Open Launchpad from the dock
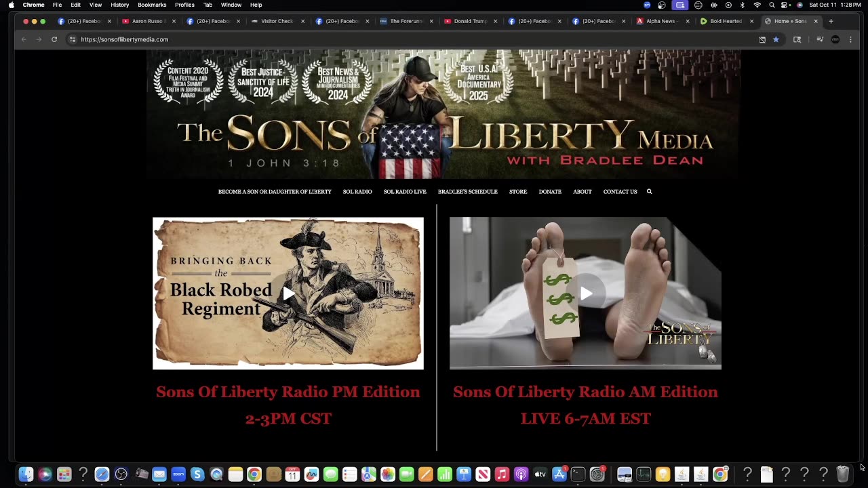868x488 pixels. 64,474
